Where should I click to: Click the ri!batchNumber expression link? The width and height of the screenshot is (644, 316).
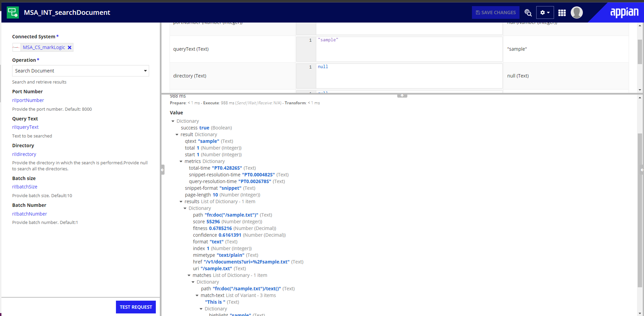pos(30,214)
